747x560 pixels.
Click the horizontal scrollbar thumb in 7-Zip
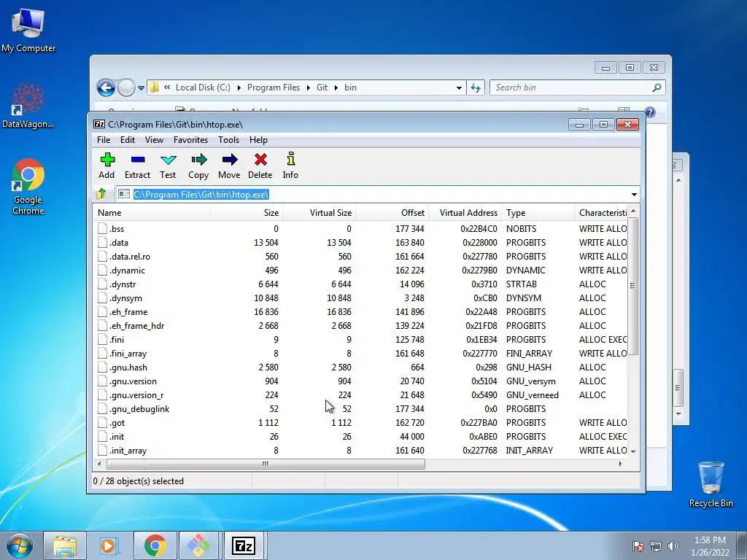(266, 464)
